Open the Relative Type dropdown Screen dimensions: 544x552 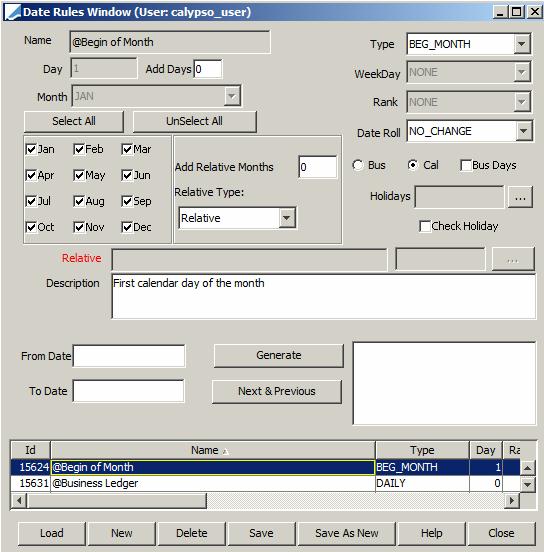(x=287, y=218)
